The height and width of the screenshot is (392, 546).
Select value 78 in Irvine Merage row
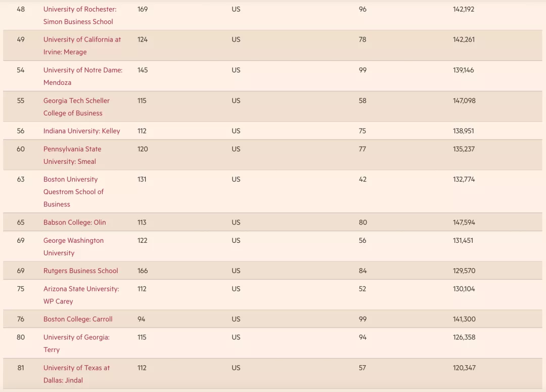pos(362,40)
